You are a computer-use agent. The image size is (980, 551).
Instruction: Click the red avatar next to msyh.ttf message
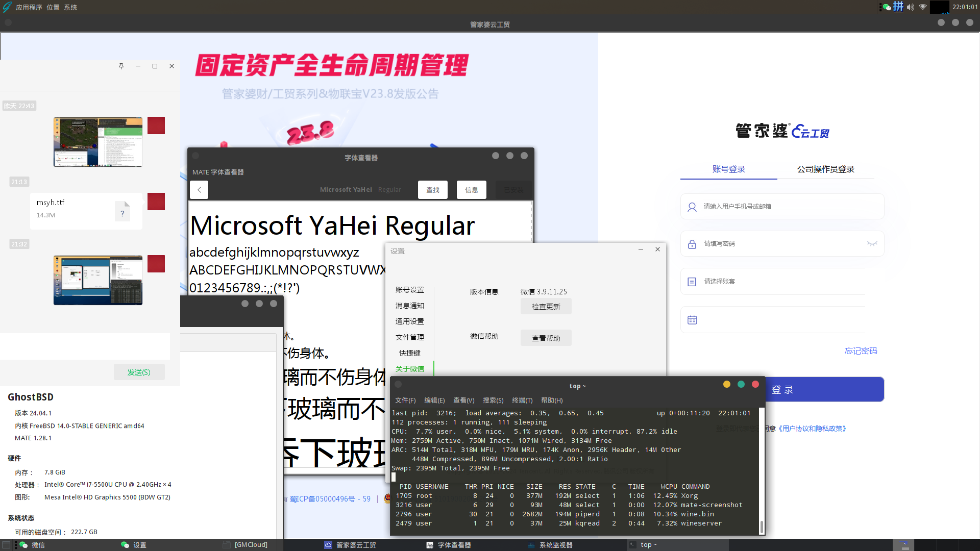coord(156,202)
